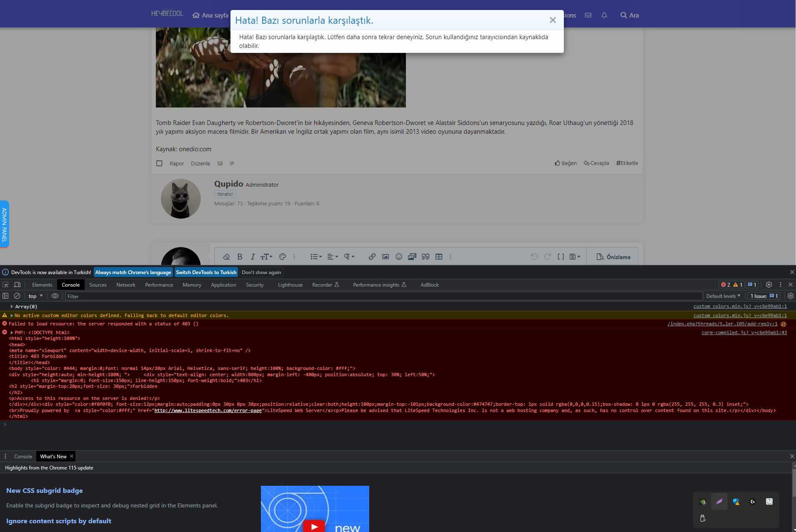
Task: Open DevTools settings gear in tab bar
Action: pyautogui.click(x=769, y=285)
